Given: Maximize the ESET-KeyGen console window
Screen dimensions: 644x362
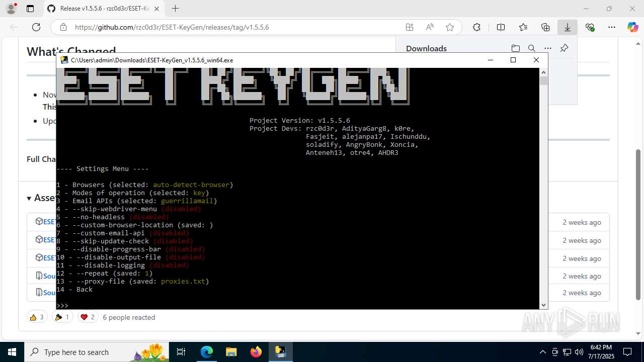Looking at the screenshot, I should (x=513, y=60).
